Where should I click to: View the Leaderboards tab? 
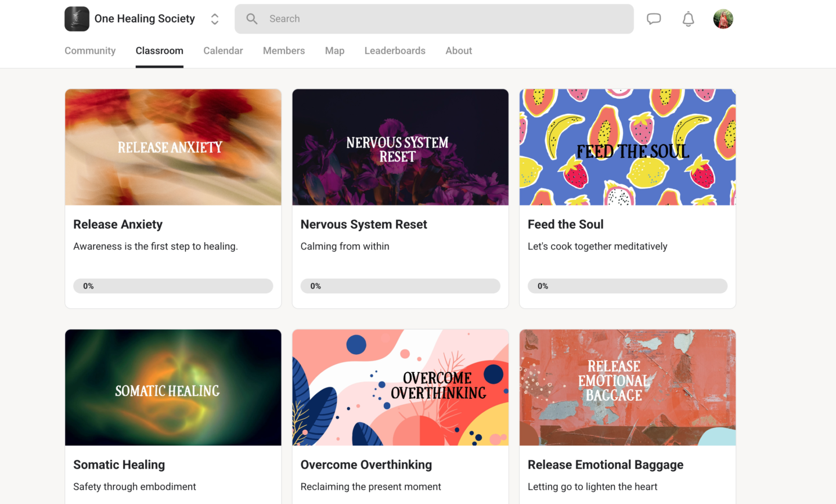[395, 51]
